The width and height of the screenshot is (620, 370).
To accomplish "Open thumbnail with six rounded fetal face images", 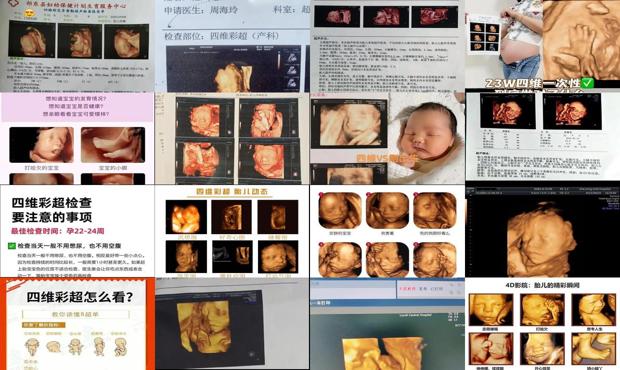I will [387, 231].
